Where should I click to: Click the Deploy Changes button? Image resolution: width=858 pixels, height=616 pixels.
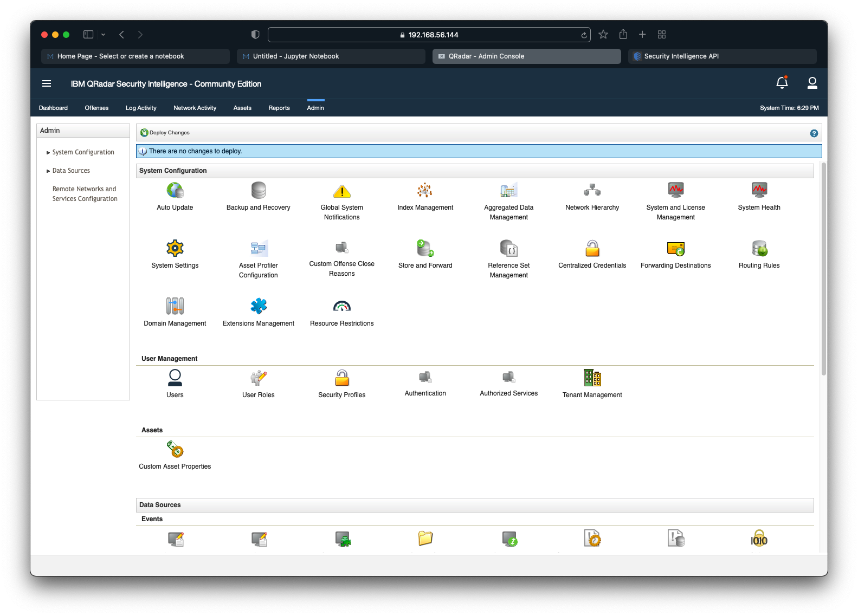pyautogui.click(x=165, y=133)
